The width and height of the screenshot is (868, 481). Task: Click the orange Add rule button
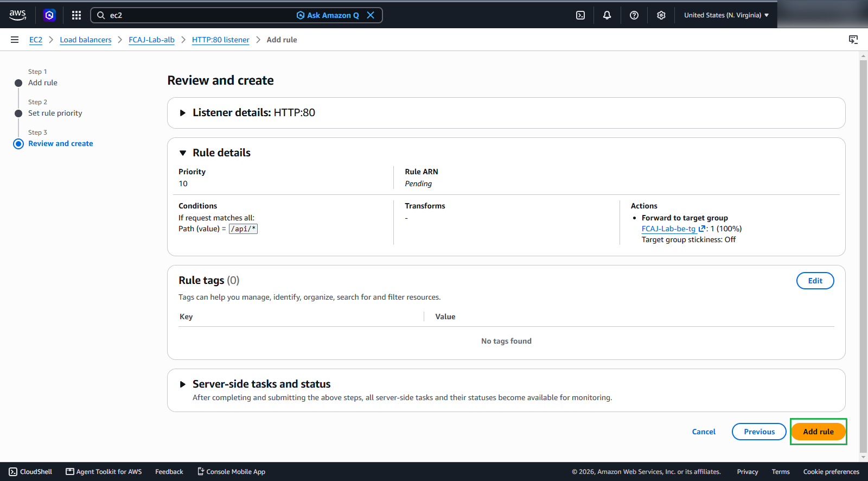point(818,432)
